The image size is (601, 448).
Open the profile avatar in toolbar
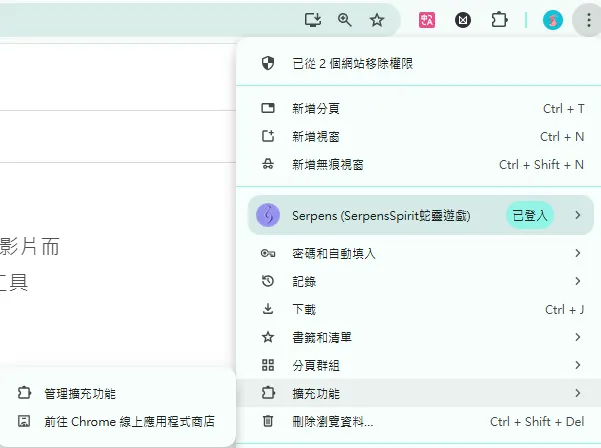(x=553, y=20)
